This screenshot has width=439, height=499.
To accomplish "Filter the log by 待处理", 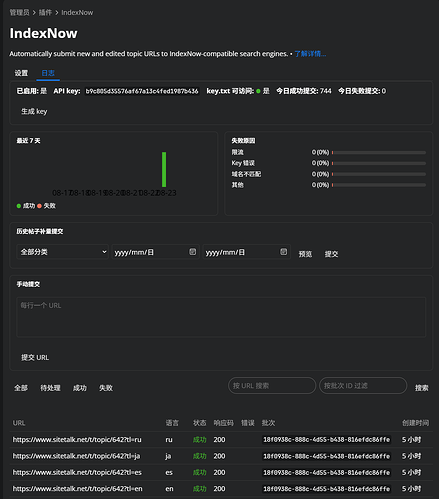I will [x=50, y=388].
